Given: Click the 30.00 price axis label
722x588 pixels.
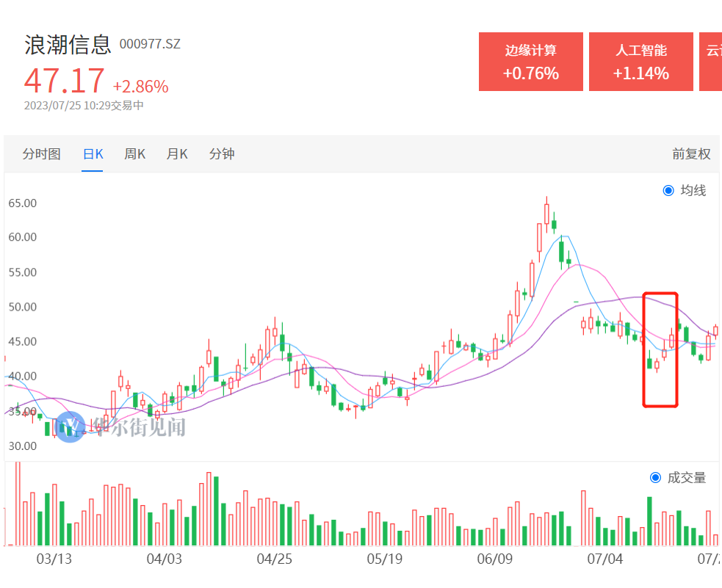Looking at the screenshot, I should tap(23, 446).
